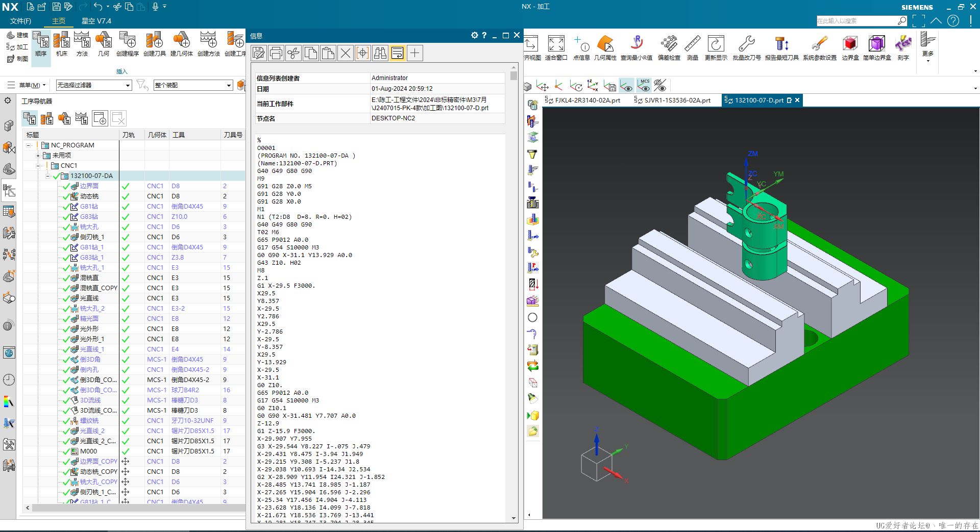980x532 pixels.
Task: Click down arrow of 信息 window scrollbar
Action: coord(513,518)
